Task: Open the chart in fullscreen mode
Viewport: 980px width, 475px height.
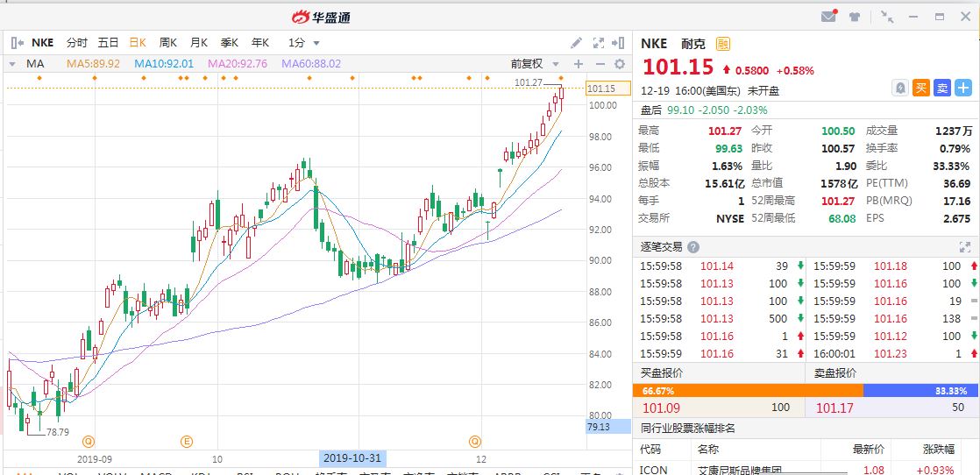Action: click(x=599, y=42)
